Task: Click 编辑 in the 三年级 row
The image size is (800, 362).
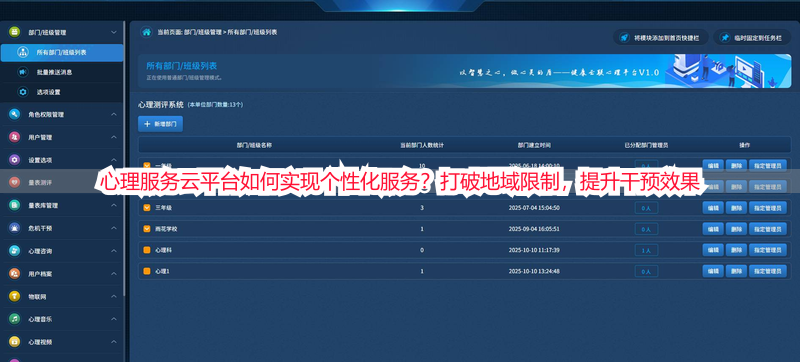Action: 713,208
